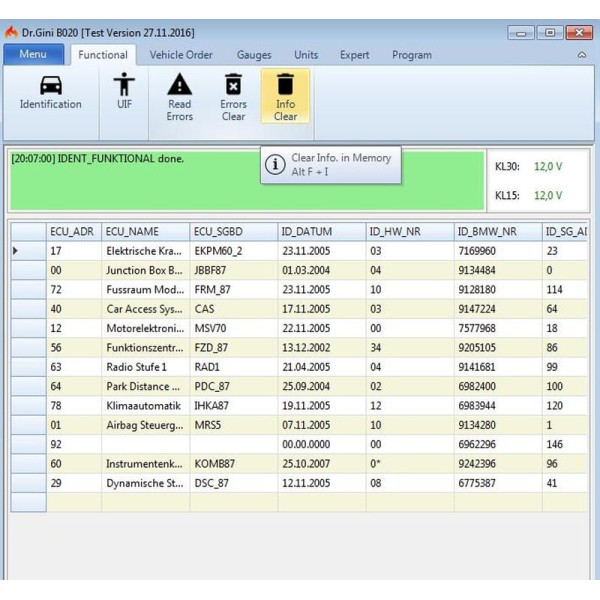The height and width of the screenshot is (600, 600).
Task: Open the blue Menu button
Action: [x=33, y=54]
